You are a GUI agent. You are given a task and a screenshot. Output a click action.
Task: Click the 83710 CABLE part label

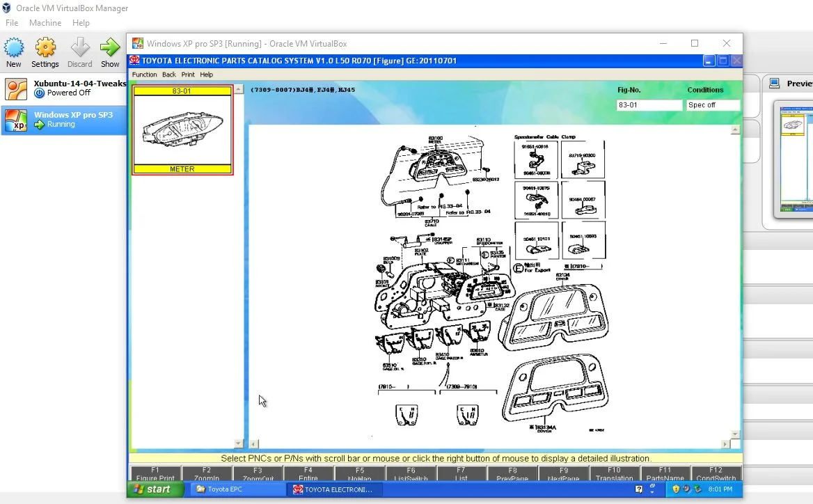tap(432, 223)
